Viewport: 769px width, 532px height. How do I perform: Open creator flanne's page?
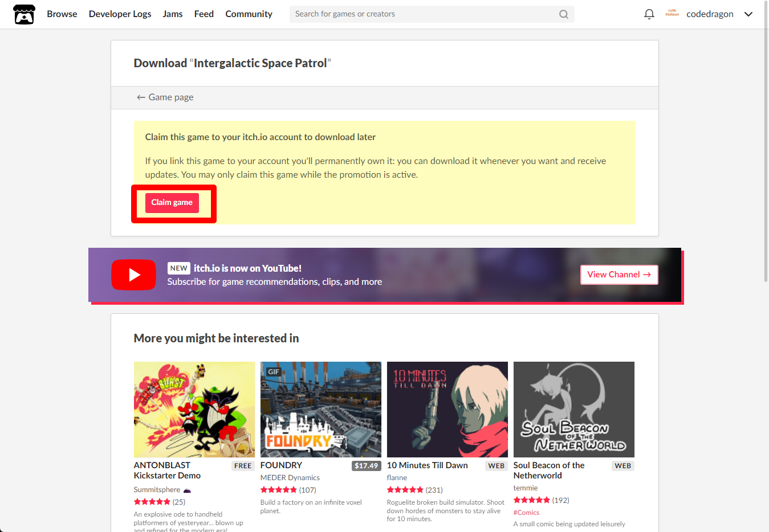coord(397,478)
